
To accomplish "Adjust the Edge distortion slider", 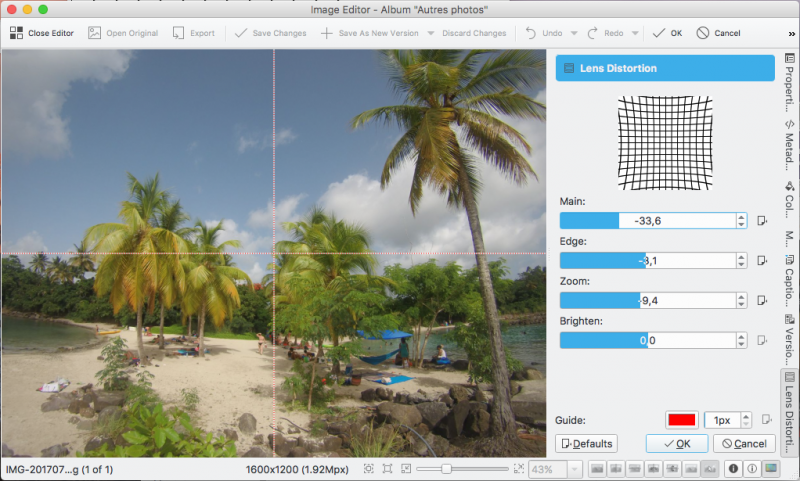I will click(647, 261).
